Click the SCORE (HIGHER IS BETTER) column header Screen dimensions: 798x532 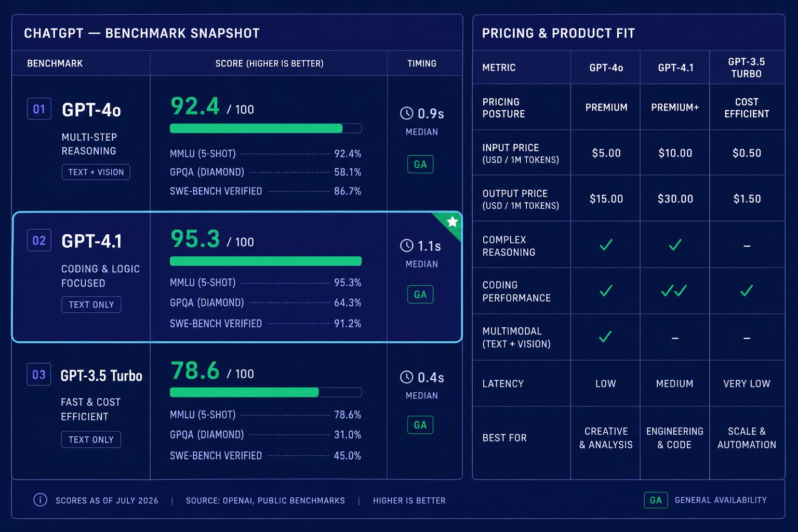pyautogui.click(x=269, y=63)
